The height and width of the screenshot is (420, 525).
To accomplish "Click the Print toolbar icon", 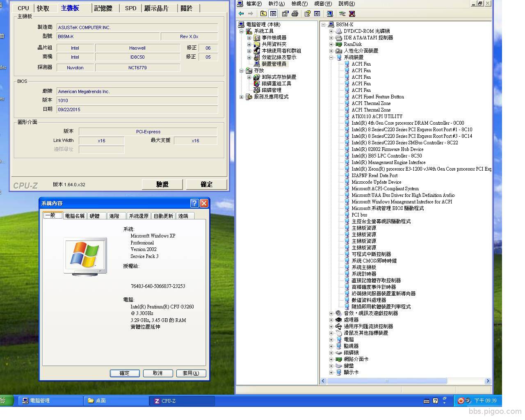I will click(294, 14).
